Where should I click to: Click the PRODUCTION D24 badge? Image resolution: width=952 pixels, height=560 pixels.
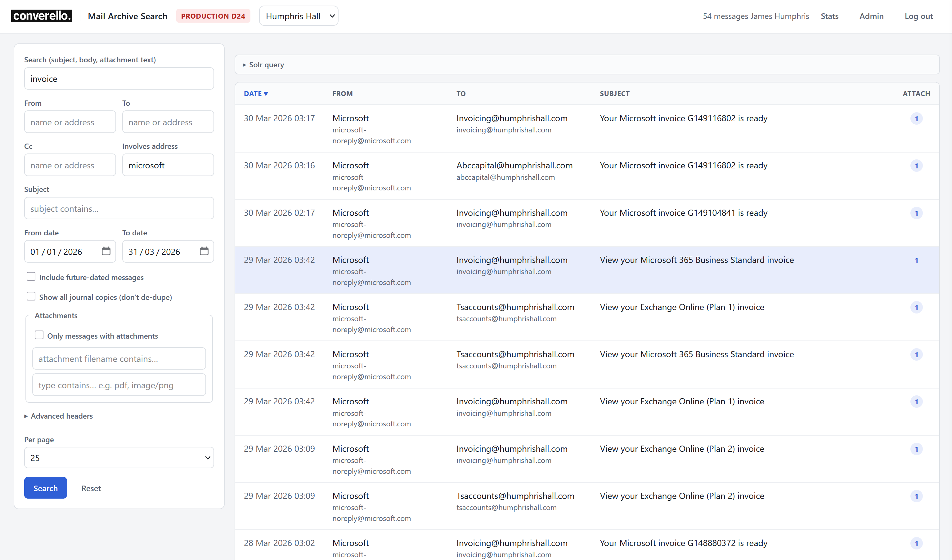click(213, 16)
